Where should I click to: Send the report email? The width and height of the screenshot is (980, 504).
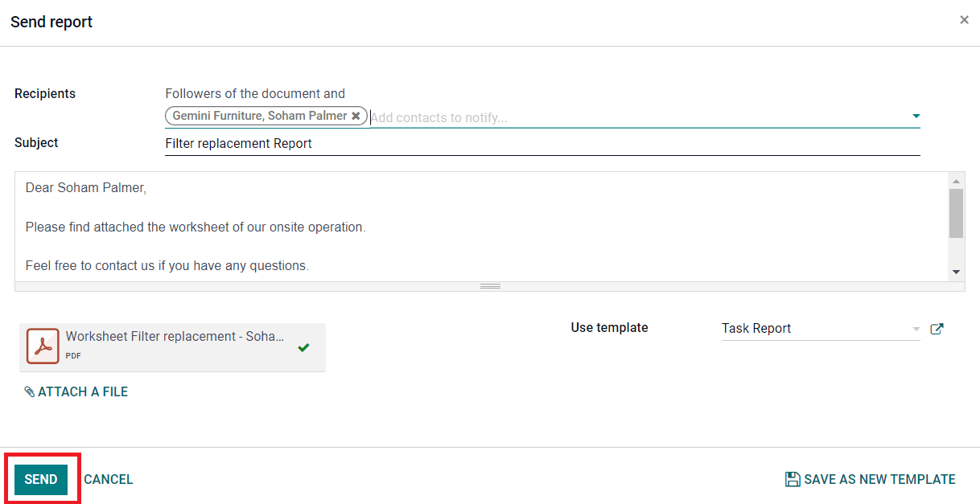(41, 479)
